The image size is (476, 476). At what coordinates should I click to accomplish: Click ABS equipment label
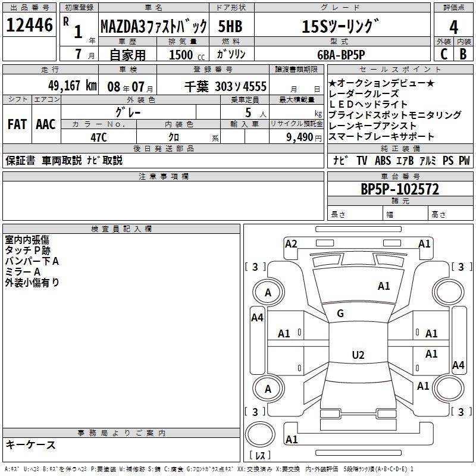(383, 160)
